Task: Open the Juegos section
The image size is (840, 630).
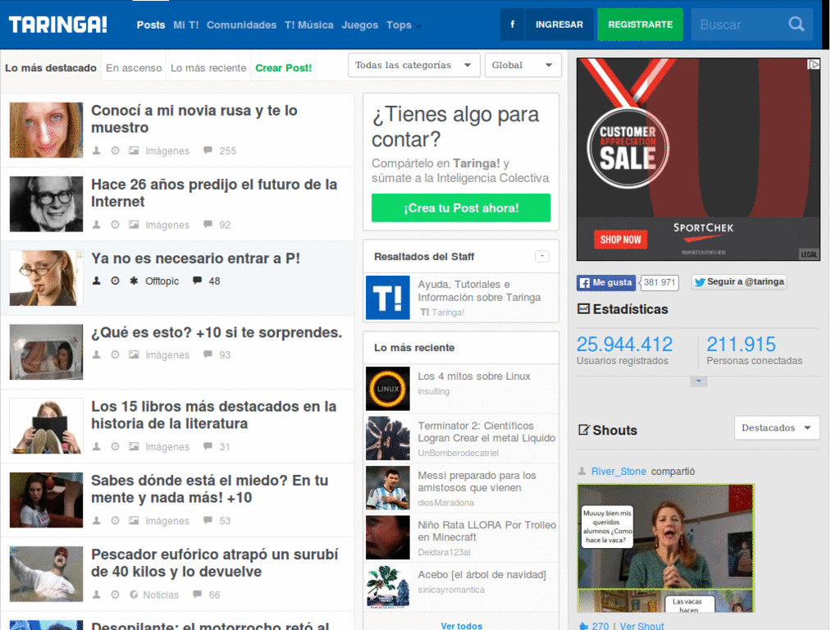Action: [x=359, y=25]
